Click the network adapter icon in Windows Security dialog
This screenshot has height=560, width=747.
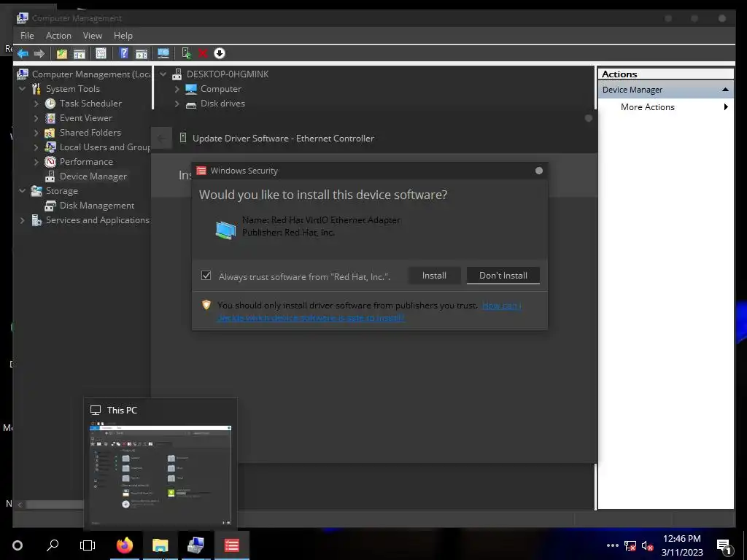pyautogui.click(x=225, y=230)
